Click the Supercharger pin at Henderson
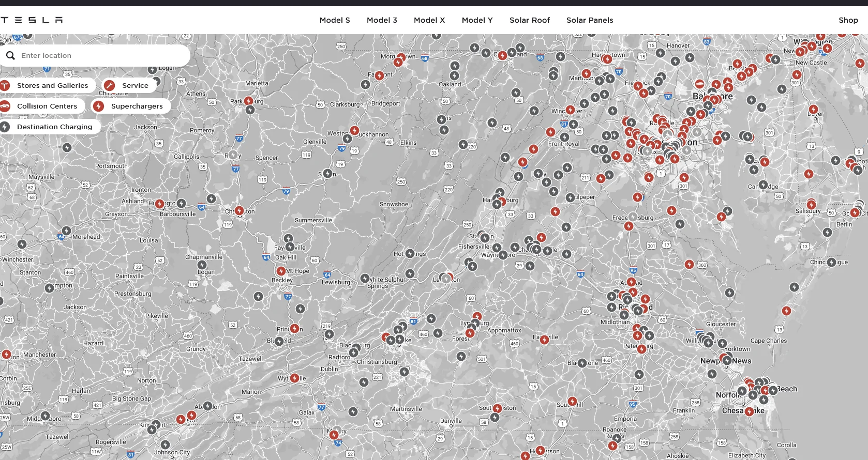Image resolution: width=868 pixels, height=460 pixels. coord(540,450)
